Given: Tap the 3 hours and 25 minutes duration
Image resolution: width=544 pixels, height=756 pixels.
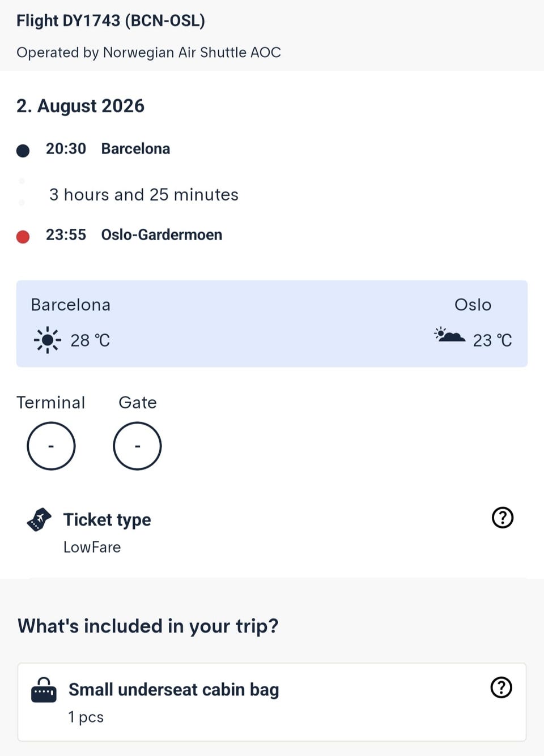Looking at the screenshot, I should click(144, 195).
